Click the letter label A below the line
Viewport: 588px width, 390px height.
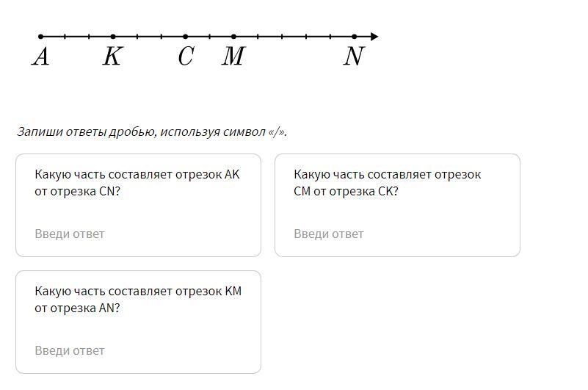click(40, 57)
